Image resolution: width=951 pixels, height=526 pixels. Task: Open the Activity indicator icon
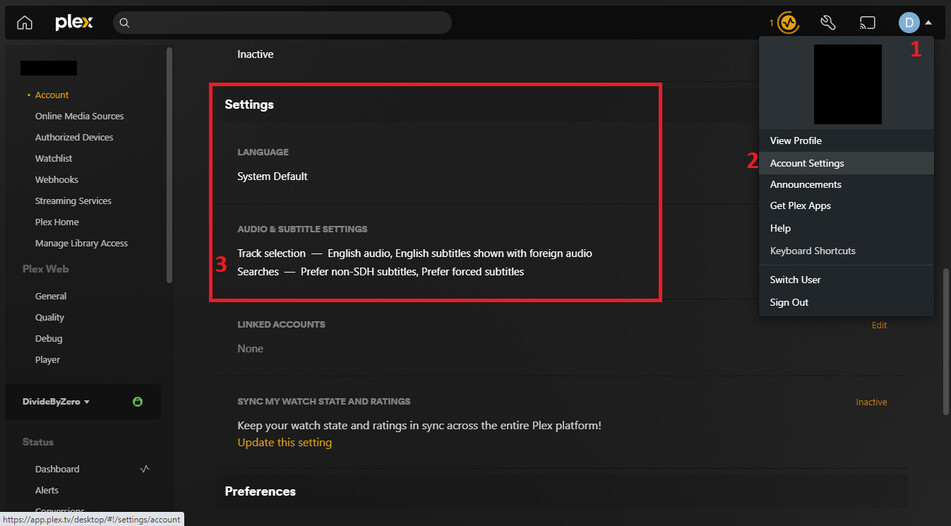[x=788, y=22]
